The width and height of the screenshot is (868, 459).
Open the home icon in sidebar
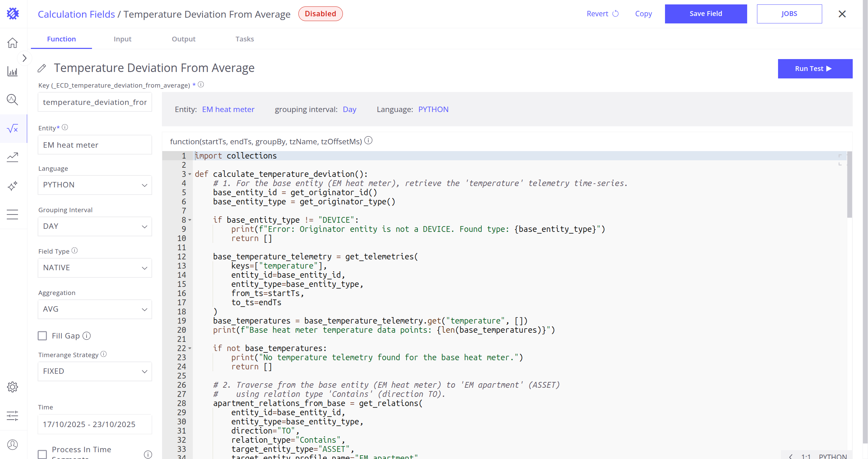coord(13,43)
